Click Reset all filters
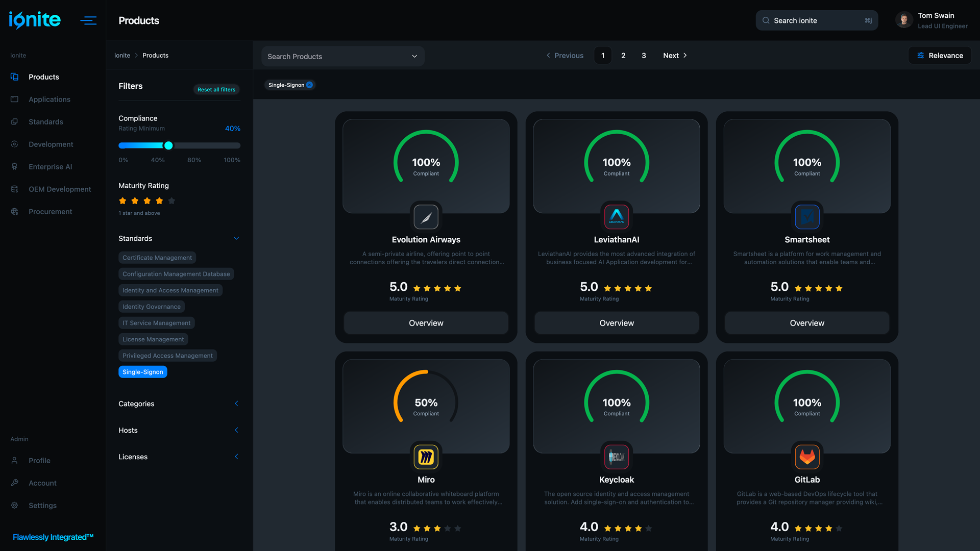 pyautogui.click(x=216, y=89)
